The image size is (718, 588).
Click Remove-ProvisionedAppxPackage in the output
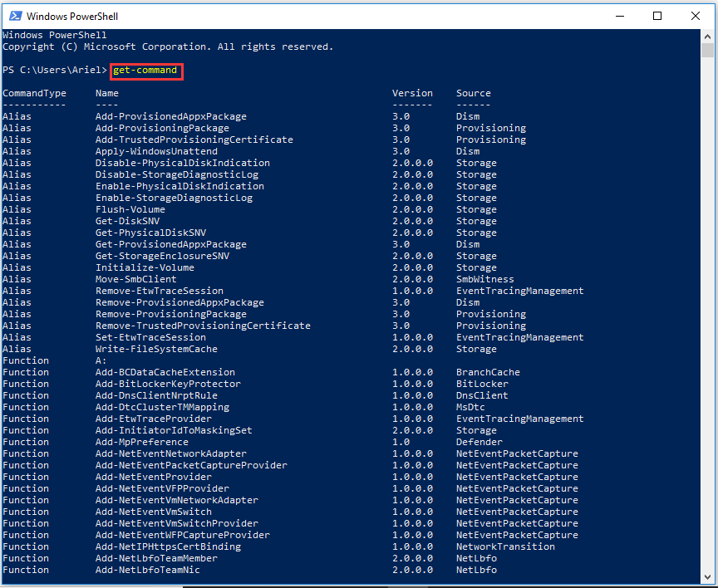point(179,302)
